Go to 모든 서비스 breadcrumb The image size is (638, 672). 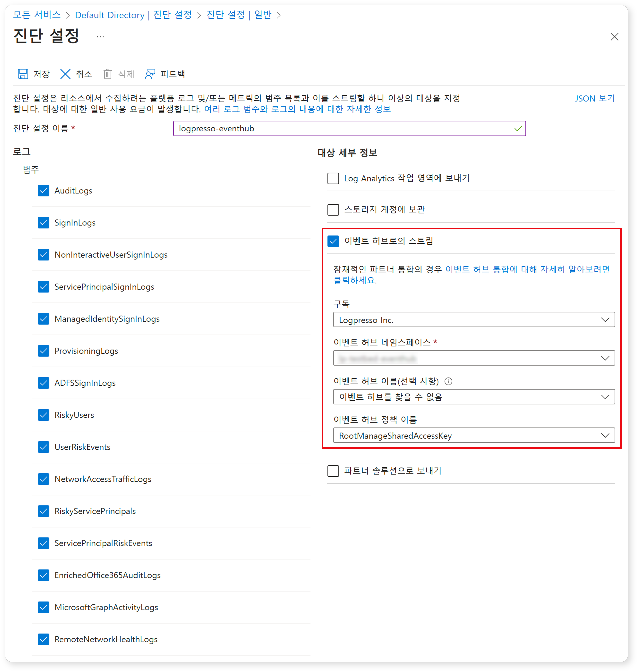pyautogui.click(x=37, y=15)
